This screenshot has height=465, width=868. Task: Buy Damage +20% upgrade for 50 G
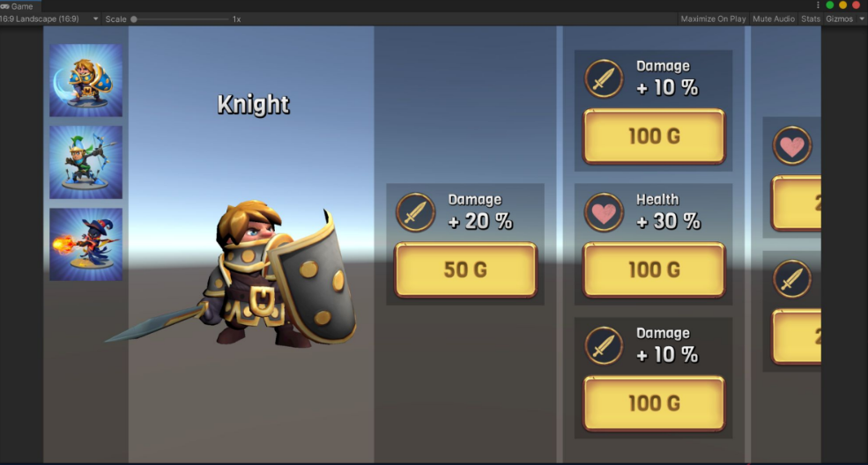(x=465, y=269)
